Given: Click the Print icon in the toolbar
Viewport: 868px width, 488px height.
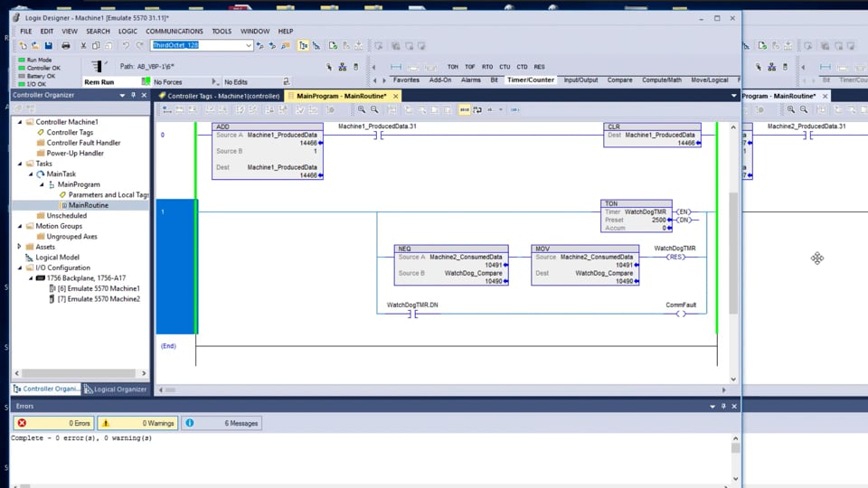Looking at the screenshot, I should click(65, 45).
